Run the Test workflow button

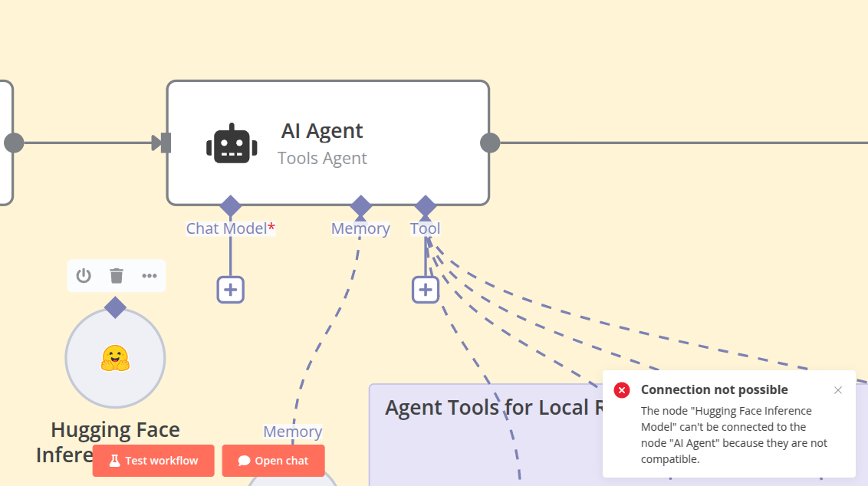[153, 461]
